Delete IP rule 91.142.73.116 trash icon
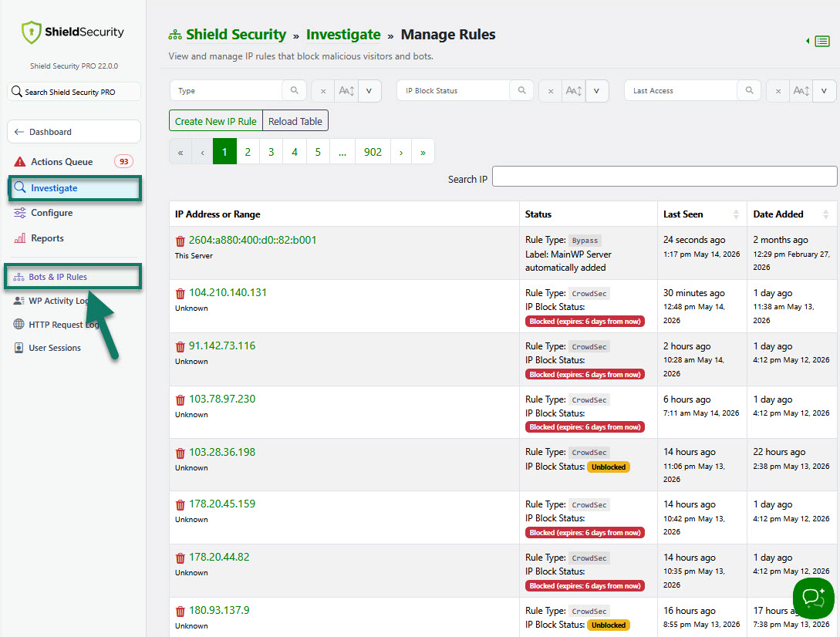The image size is (840, 637). click(180, 346)
